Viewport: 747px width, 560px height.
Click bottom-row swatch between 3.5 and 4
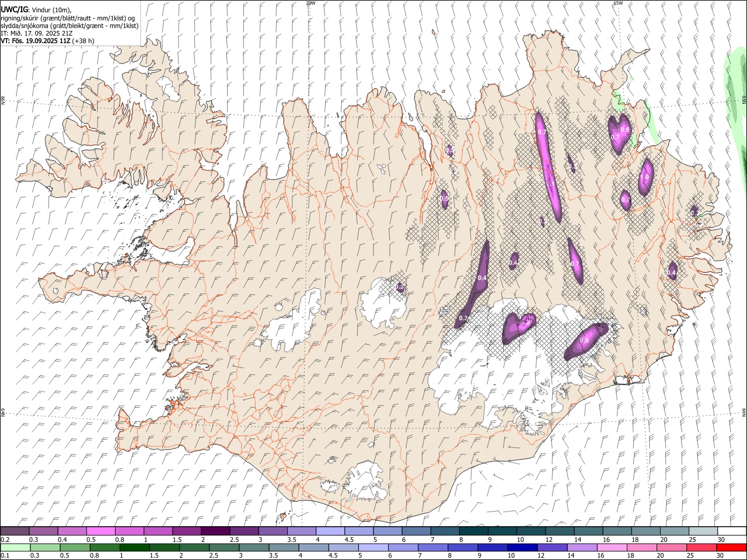(x=284, y=547)
